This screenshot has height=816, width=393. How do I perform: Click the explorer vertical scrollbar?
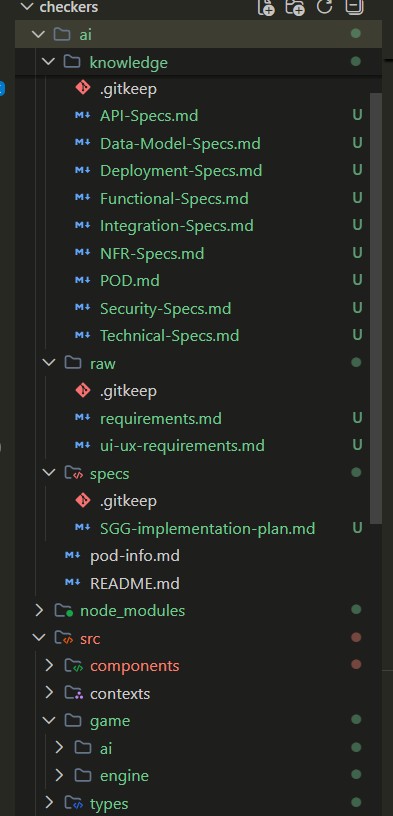point(375,308)
